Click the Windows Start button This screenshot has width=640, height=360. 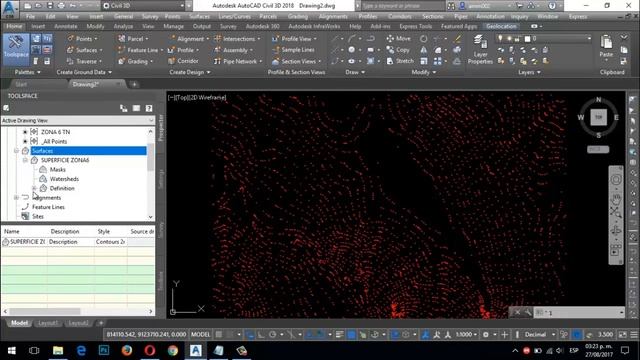coord(11,350)
